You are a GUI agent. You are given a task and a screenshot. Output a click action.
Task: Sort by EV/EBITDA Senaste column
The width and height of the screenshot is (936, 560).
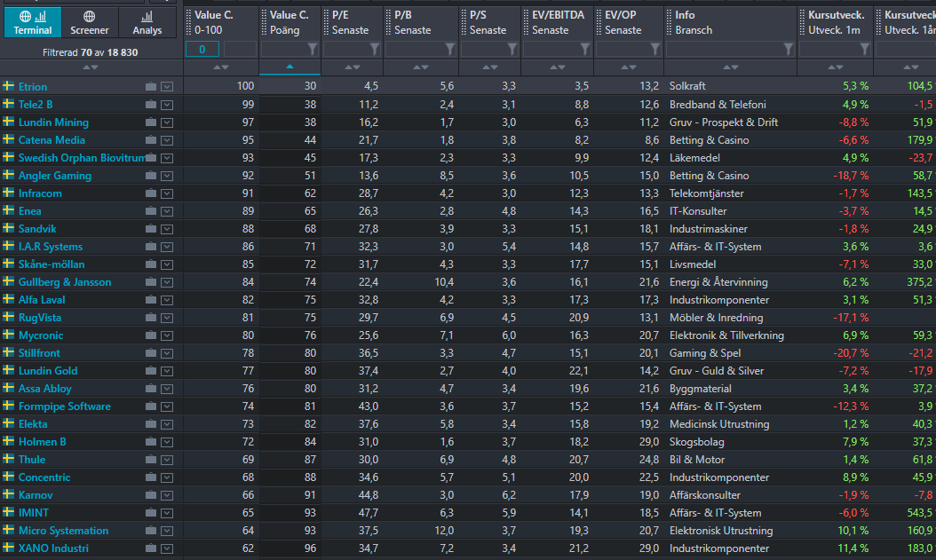557,67
